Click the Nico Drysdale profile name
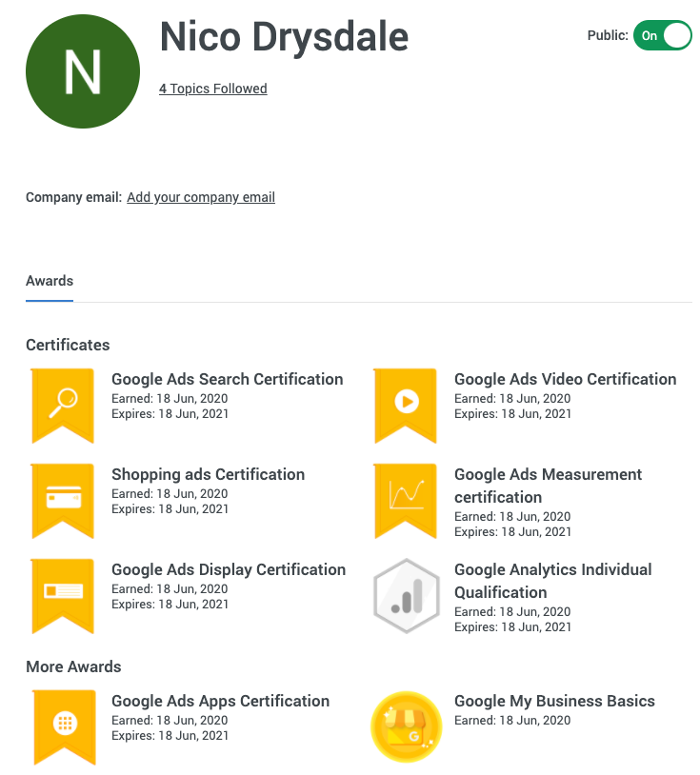 [284, 37]
